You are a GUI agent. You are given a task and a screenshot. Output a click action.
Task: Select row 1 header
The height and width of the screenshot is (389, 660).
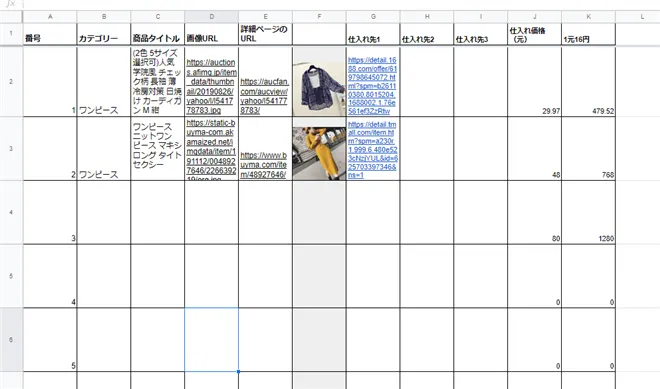point(11,34)
